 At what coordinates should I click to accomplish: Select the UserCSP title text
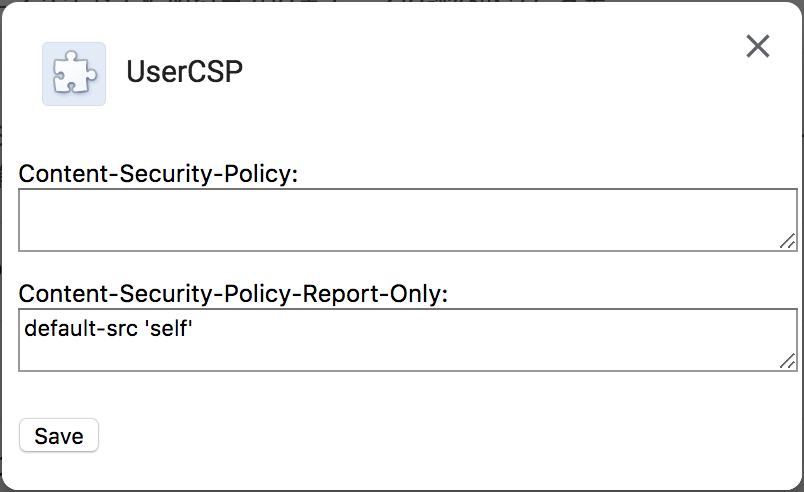pos(185,71)
